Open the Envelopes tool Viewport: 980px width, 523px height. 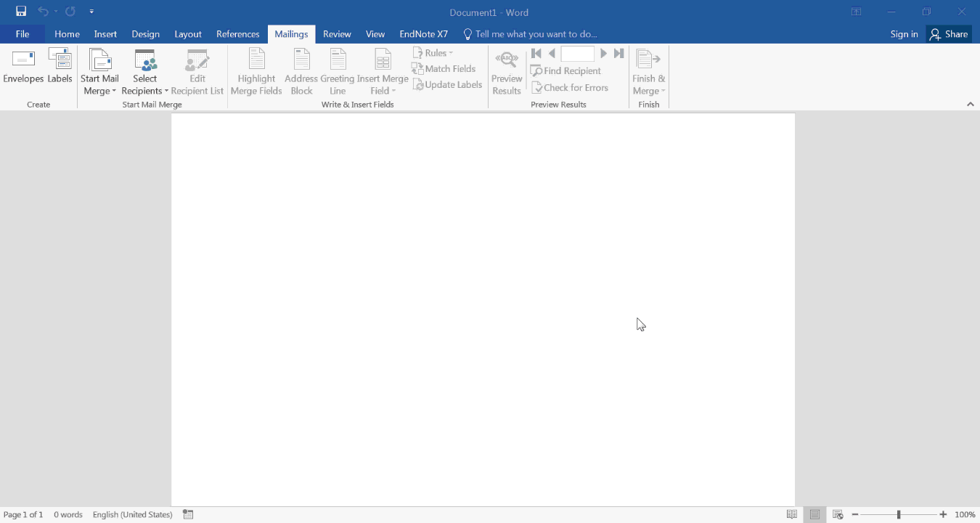(23, 66)
